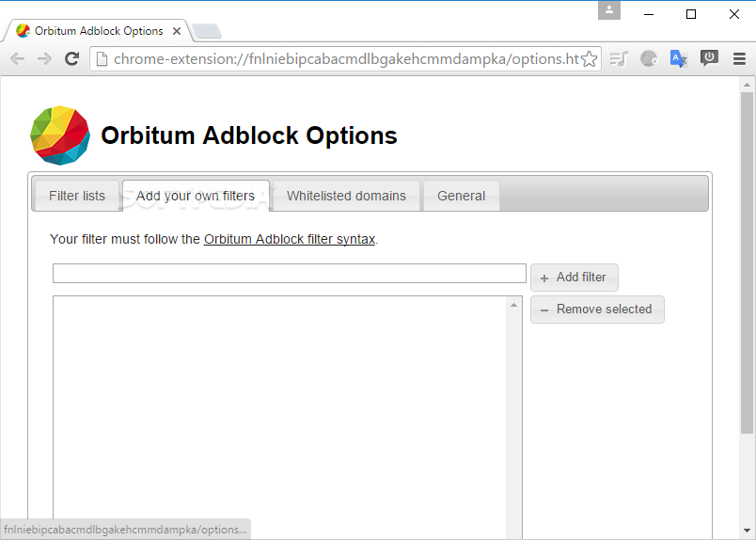The image size is (756, 540).
Task: Click the vertical page scrollbar thumb
Action: coord(747,263)
